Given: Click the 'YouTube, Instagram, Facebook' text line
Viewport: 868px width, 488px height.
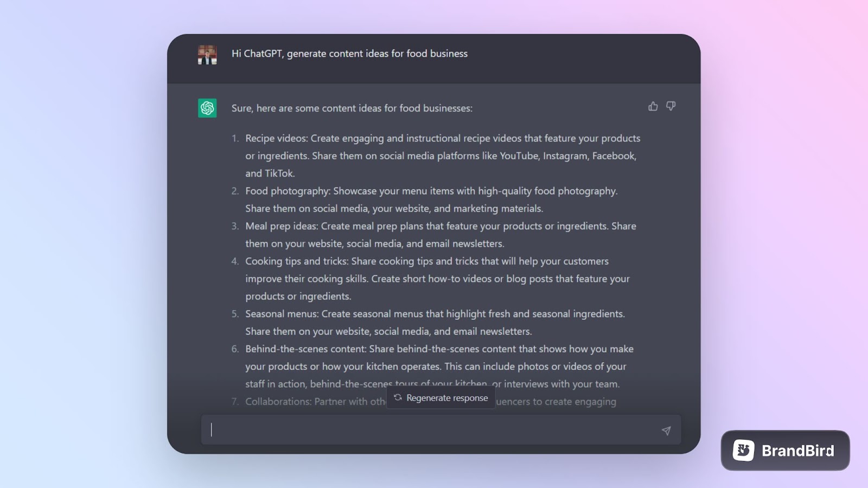Looking at the screenshot, I should click(x=441, y=156).
